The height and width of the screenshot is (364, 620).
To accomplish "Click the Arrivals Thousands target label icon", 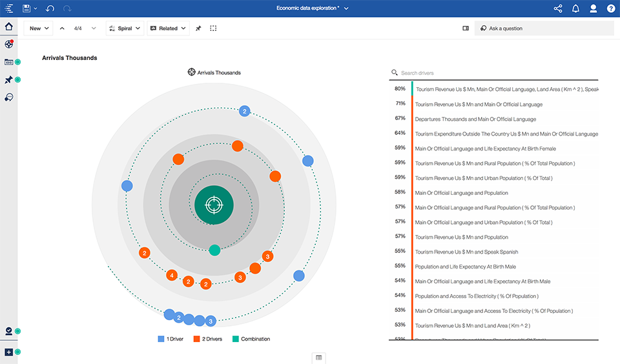I will point(191,72).
